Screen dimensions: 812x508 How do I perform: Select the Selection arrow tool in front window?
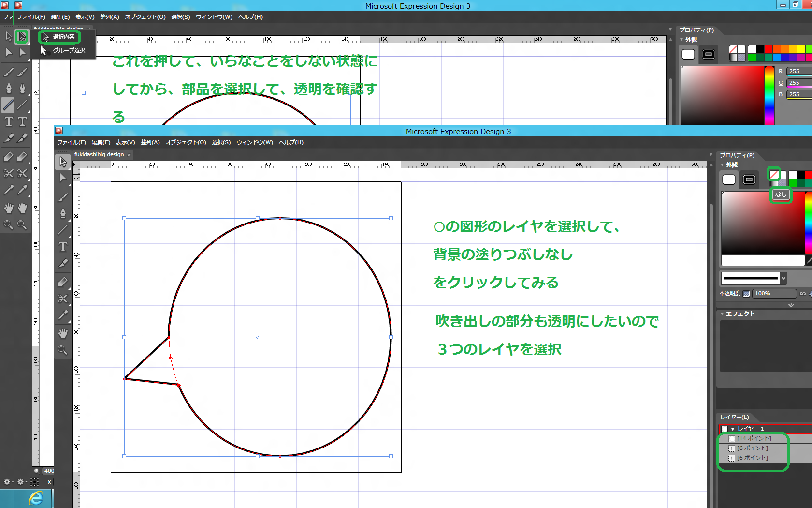[63, 162]
